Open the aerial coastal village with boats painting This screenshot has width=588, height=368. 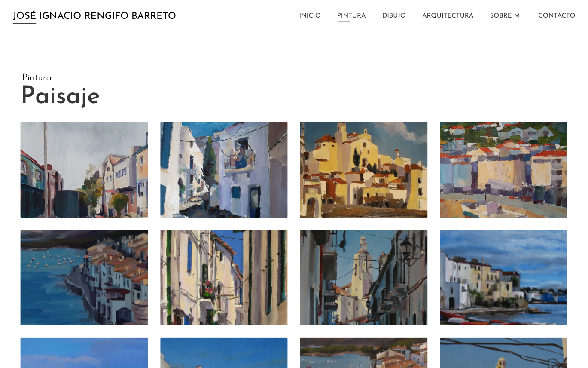[x=84, y=278]
